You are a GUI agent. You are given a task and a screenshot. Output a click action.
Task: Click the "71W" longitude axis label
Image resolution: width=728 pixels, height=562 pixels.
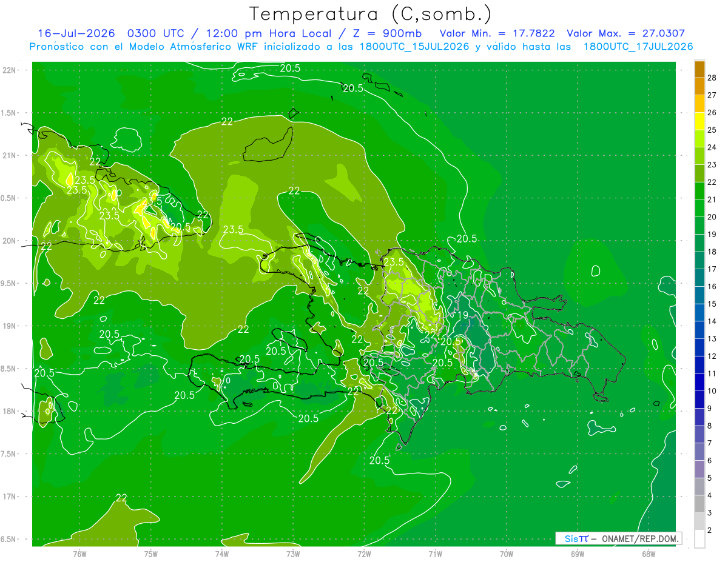click(x=435, y=554)
